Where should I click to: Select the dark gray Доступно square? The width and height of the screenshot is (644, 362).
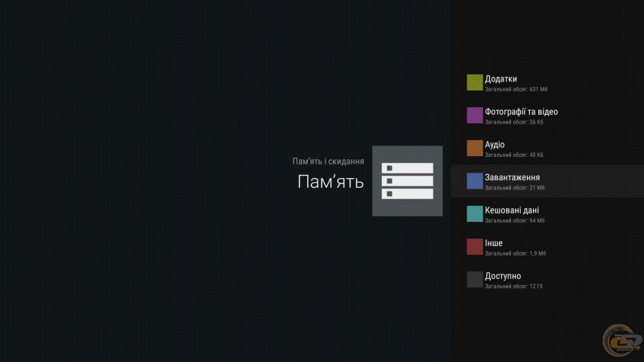coord(474,279)
